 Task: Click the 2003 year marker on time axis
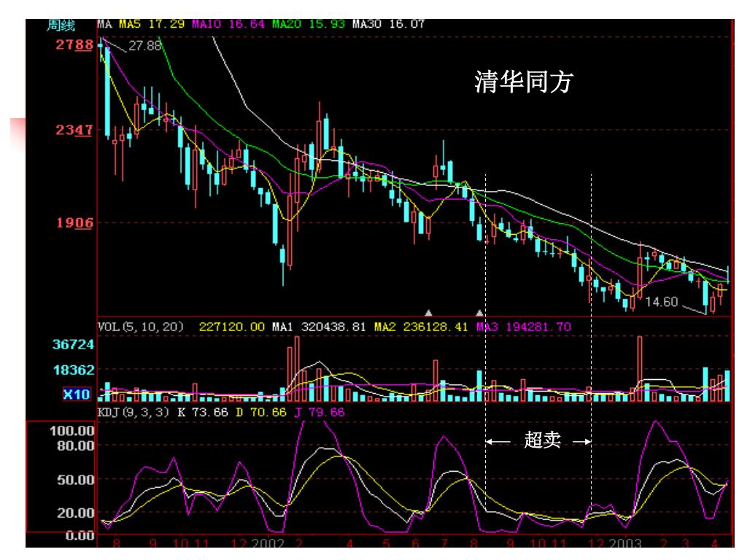625,542
